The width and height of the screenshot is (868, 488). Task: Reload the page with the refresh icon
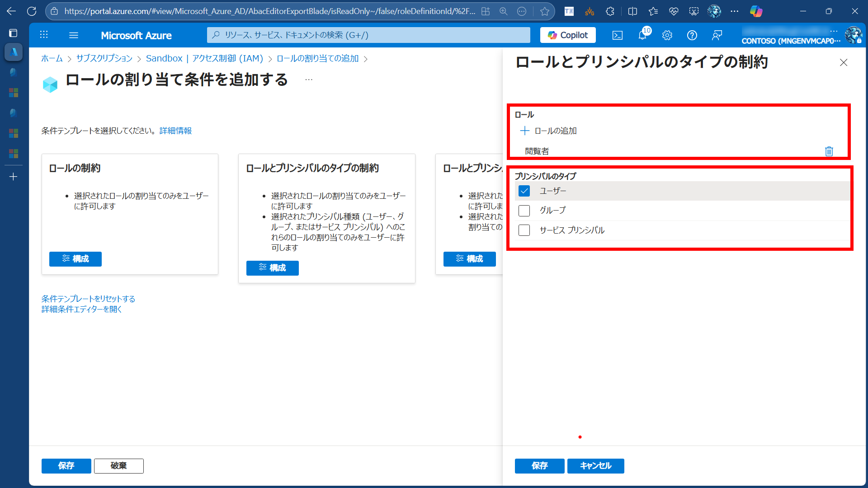(x=32, y=11)
